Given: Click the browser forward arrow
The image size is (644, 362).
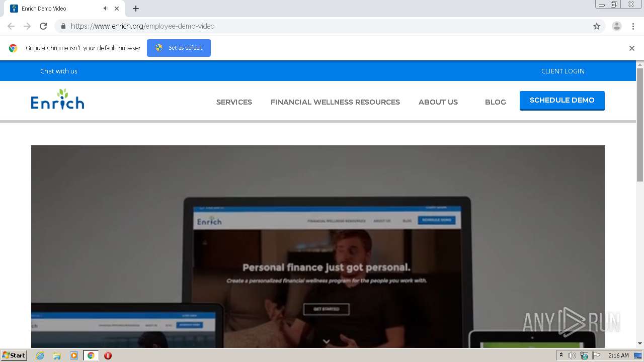Looking at the screenshot, I should tap(27, 26).
